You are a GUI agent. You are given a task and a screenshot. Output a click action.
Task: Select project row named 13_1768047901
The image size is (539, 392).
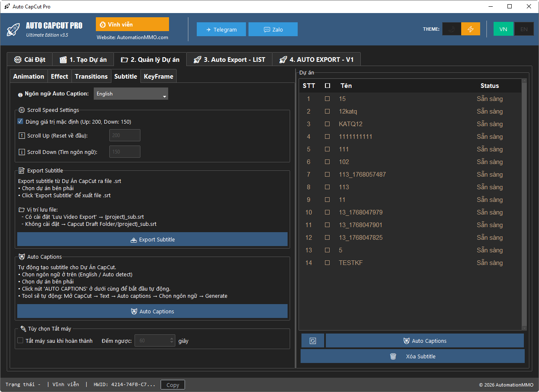click(x=410, y=225)
